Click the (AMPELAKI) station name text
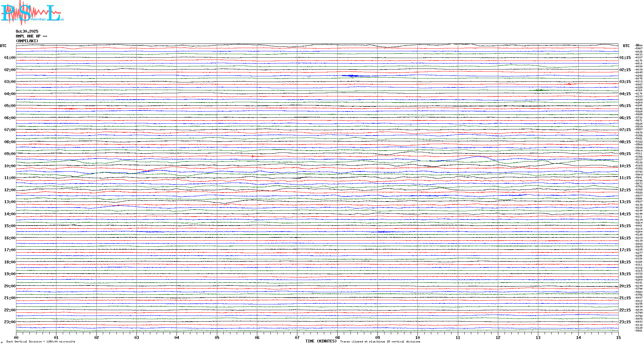 [27, 41]
